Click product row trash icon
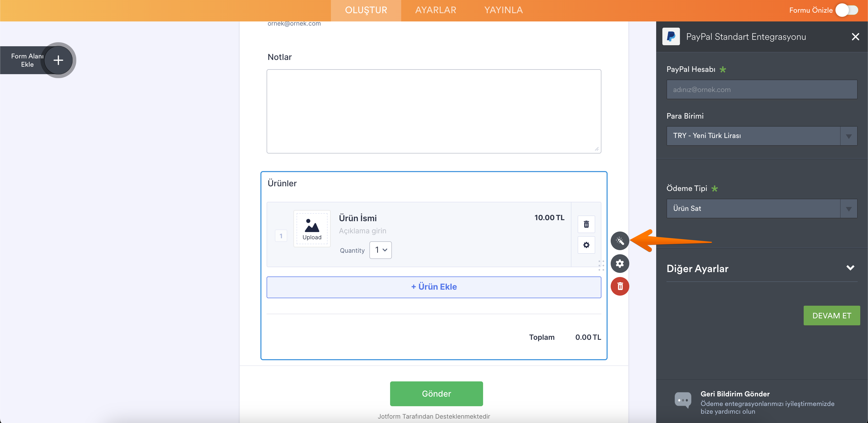 point(586,224)
